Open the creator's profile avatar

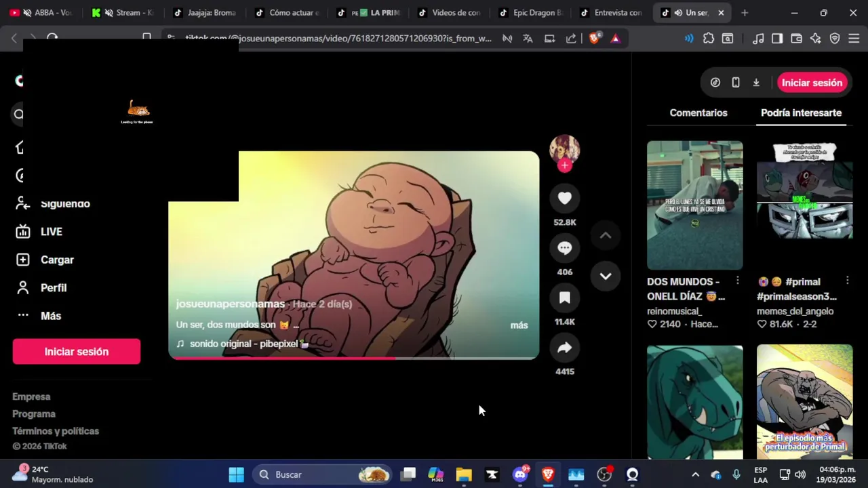[x=564, y=149]
